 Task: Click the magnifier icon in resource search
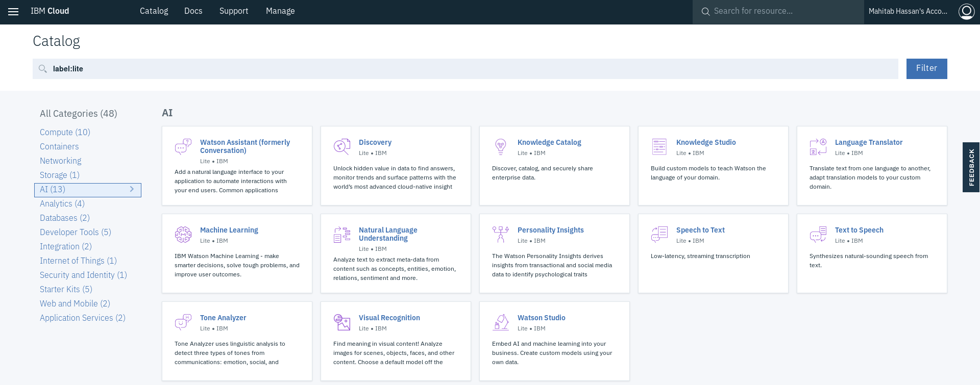tap(705, 11)
